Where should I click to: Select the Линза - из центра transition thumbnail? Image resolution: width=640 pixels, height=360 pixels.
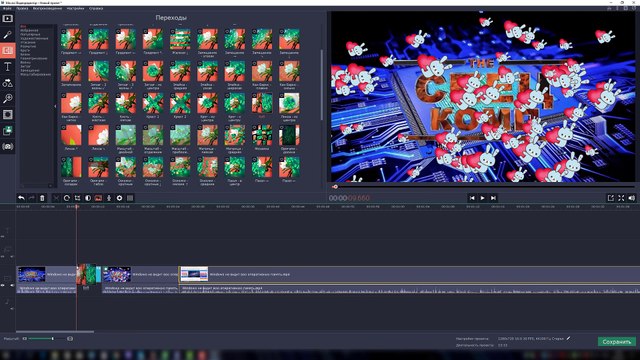pyautogui.click(x=289, y=103)
